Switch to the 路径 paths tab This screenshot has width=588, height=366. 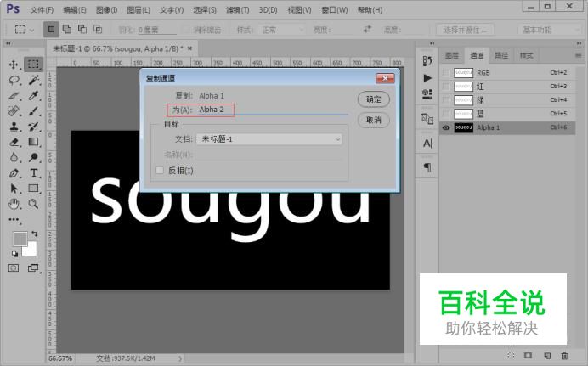click(x=501, y=55)
